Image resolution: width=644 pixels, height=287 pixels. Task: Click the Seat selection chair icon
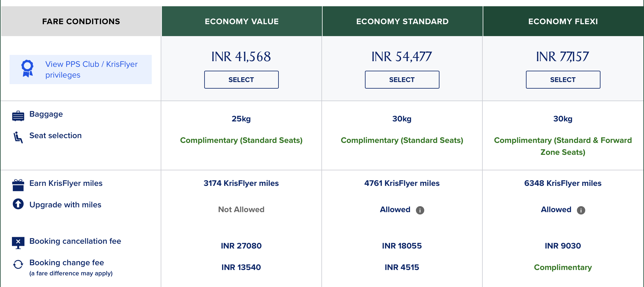click(x=18, y=137)
